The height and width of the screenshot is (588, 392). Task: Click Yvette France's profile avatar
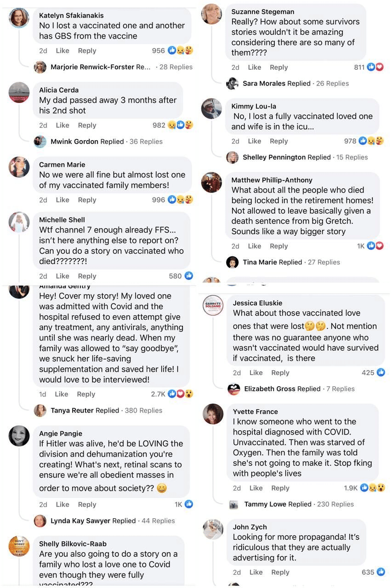coord(213,414)
